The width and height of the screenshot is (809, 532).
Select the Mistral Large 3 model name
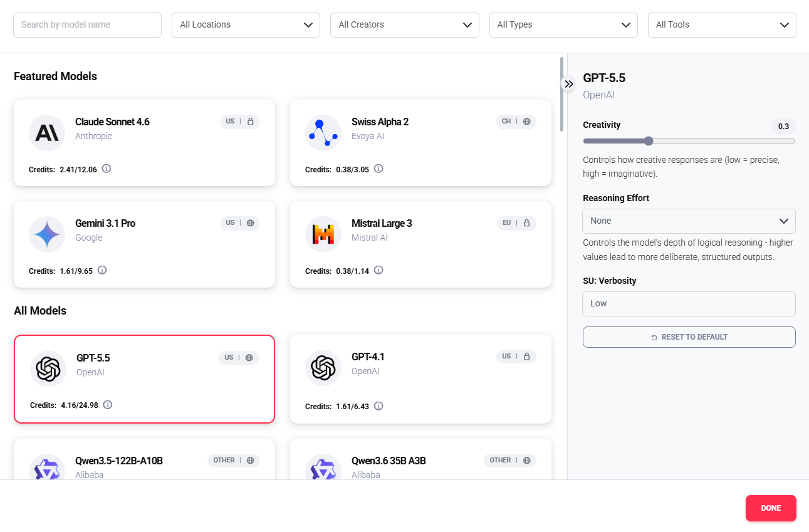(382, 224)
